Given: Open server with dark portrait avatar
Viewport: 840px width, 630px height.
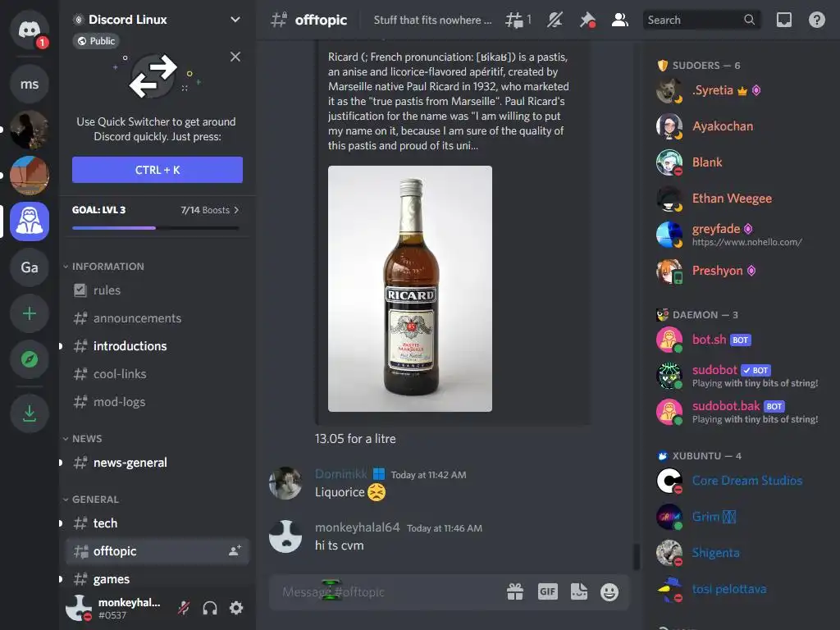Looking at the screenshot, I should click(x=30, y=130).
